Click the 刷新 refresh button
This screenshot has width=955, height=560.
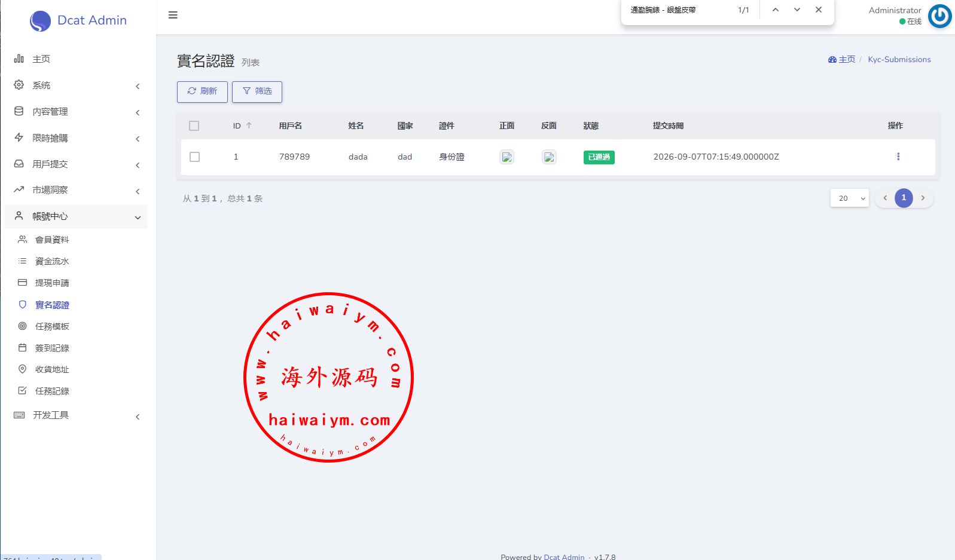point(202,91)
